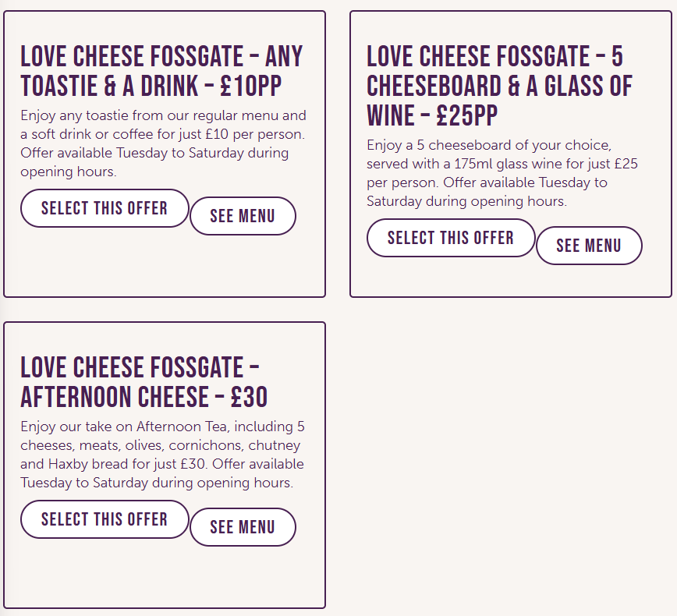This screenshot has width=677, height=616.
Task: Click the Afternoon Cheese – £30 heading
Action: coord(144,382)
